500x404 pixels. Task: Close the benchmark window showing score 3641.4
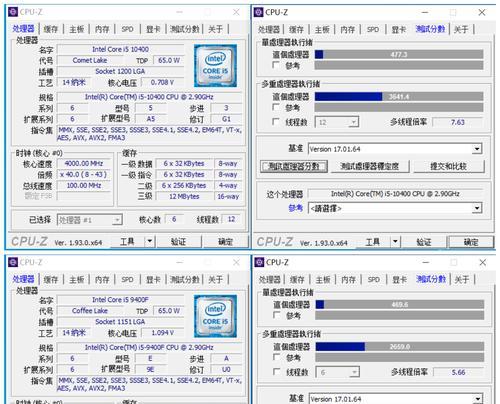tap(482, 12)
